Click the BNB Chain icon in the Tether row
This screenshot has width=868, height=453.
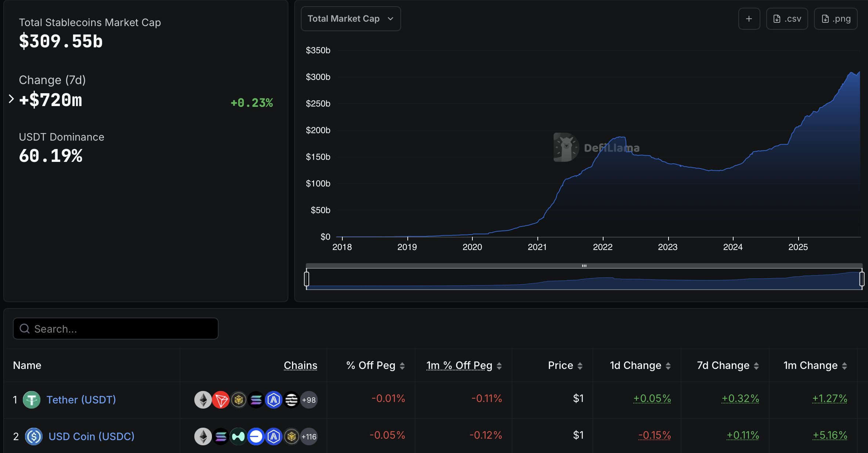[238, 400]
